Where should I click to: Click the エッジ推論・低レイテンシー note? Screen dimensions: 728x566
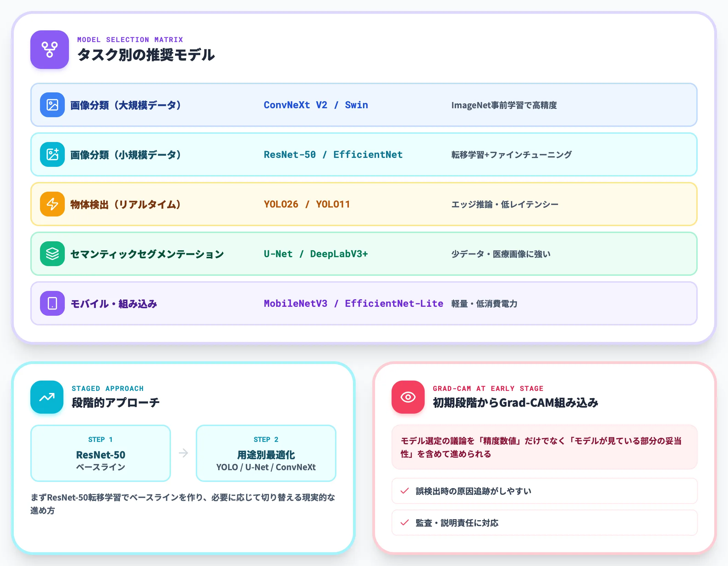tap(505, 204)
